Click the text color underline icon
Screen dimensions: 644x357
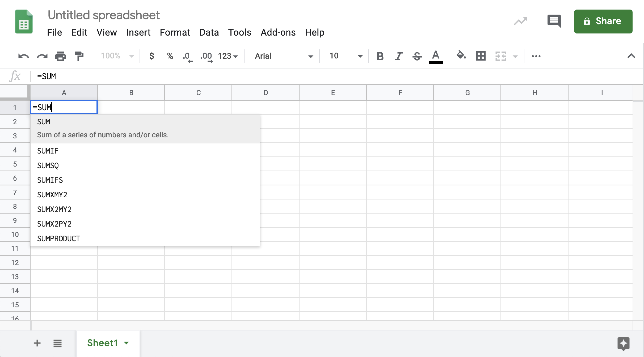435,56
